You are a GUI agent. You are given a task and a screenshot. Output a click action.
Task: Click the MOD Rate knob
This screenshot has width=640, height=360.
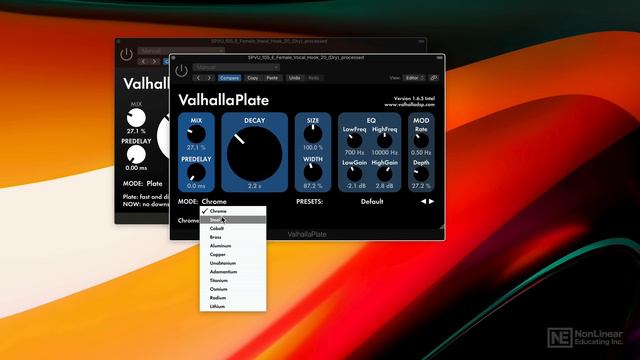[421, 140]
